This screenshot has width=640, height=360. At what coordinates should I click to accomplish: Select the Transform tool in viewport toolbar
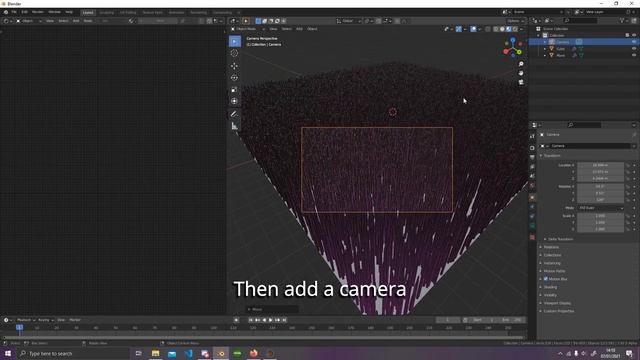click(x=234, y=101)
